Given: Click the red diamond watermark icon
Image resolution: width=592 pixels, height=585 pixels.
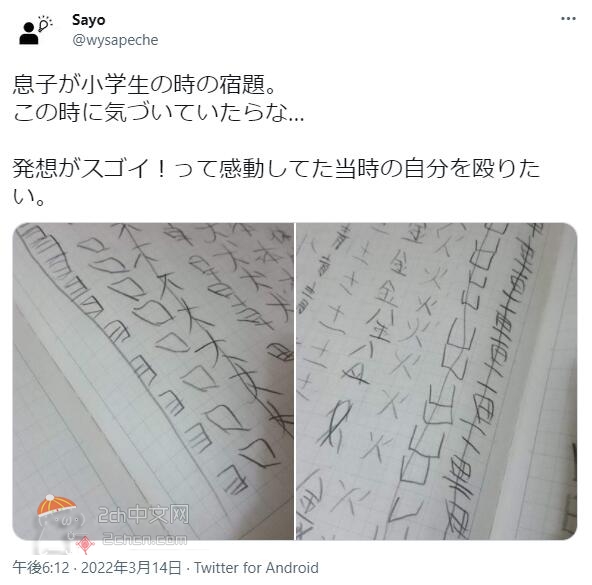Looking at the screenshot, I should pos(85,544).
